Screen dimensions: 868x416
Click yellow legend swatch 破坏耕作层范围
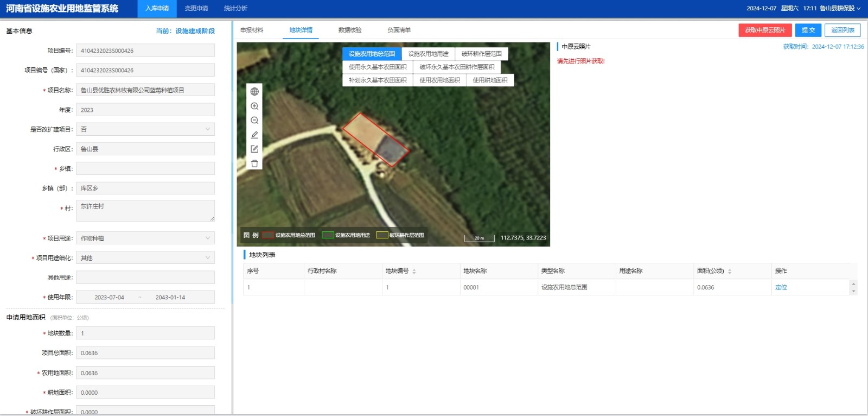(382, 235)
